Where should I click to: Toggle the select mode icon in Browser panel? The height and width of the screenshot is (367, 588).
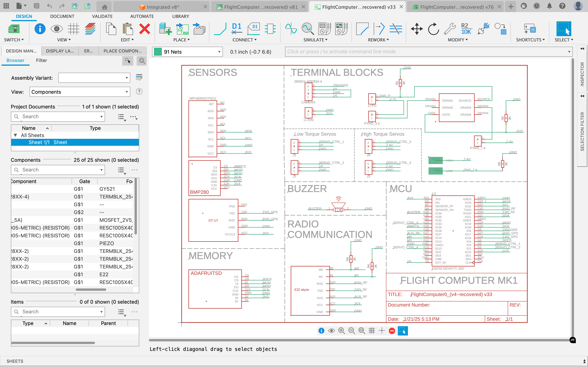coord(127,61)
